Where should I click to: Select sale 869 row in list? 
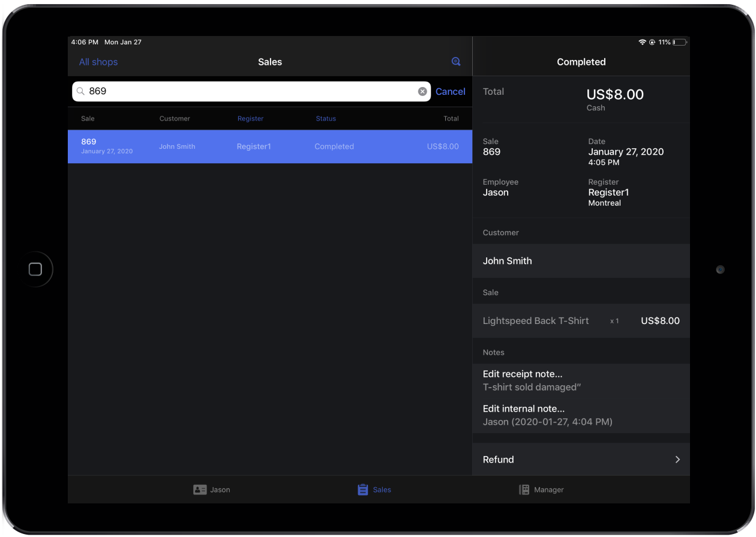(270, 146)
